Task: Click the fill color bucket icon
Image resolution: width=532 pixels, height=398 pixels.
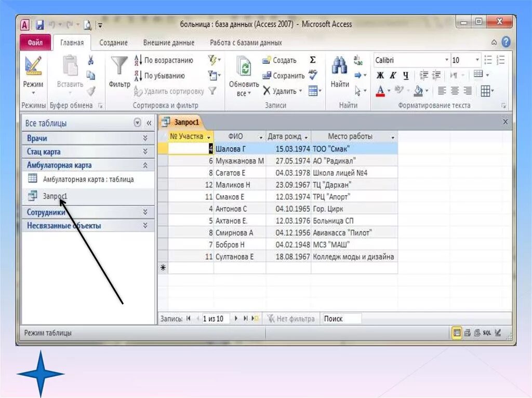Action: (419, 91)
